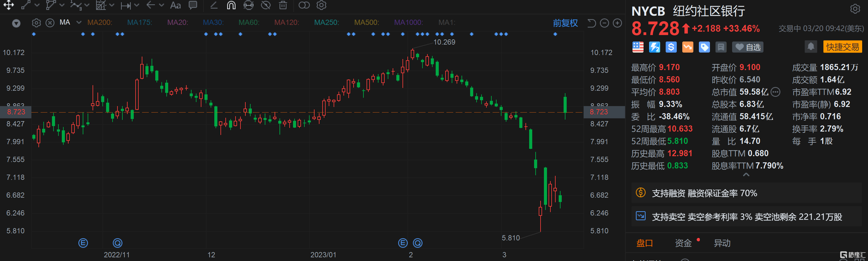Collapse indicator row with triangle button

click(16, 23)
